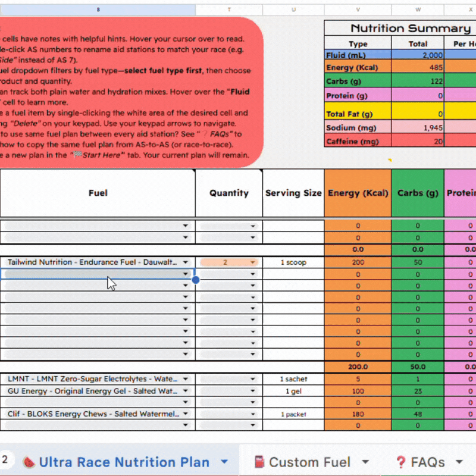
Task: Click the blue fill handle on the selected cell
Action: pyautogui.click(x=195, y=280)
